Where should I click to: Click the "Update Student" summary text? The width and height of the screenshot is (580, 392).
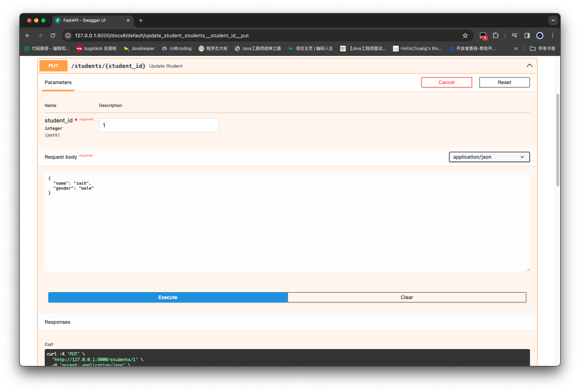[x=166, y=66]
